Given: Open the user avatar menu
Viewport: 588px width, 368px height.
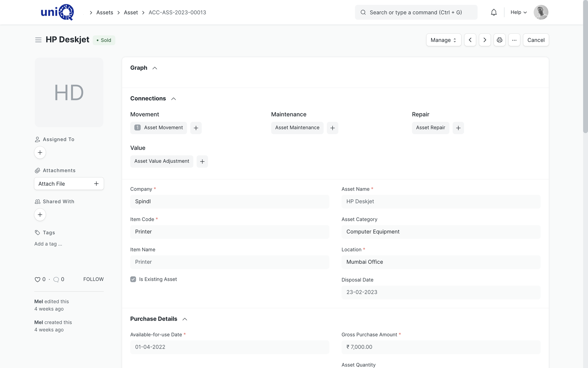Looking at the screenshot, I should 541,12.
